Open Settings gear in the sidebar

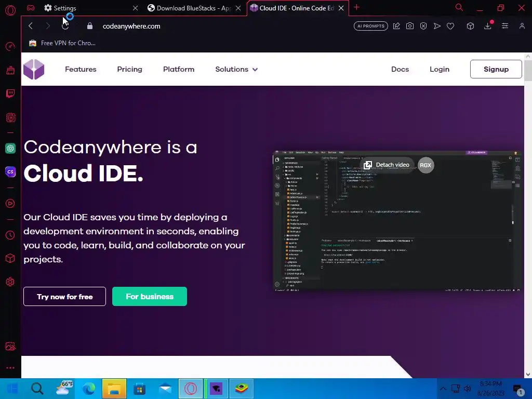(10, 282)
